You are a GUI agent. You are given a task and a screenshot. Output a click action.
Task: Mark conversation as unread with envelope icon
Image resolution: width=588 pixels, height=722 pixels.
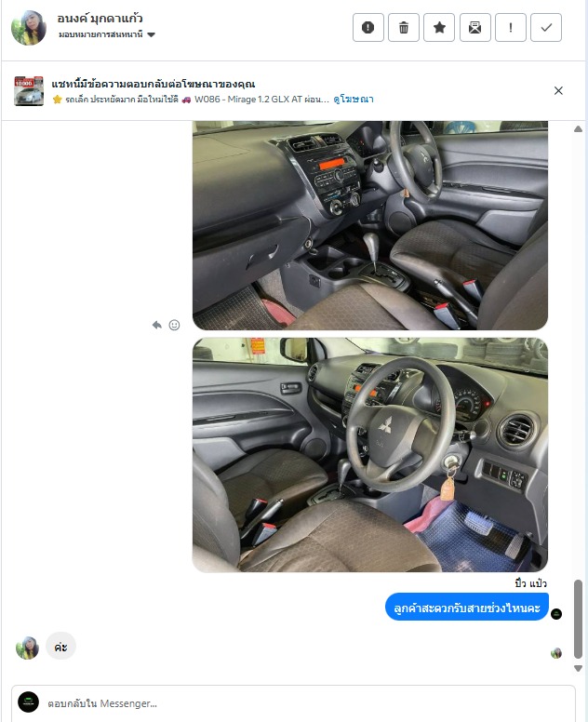click(x=474, y=28)
